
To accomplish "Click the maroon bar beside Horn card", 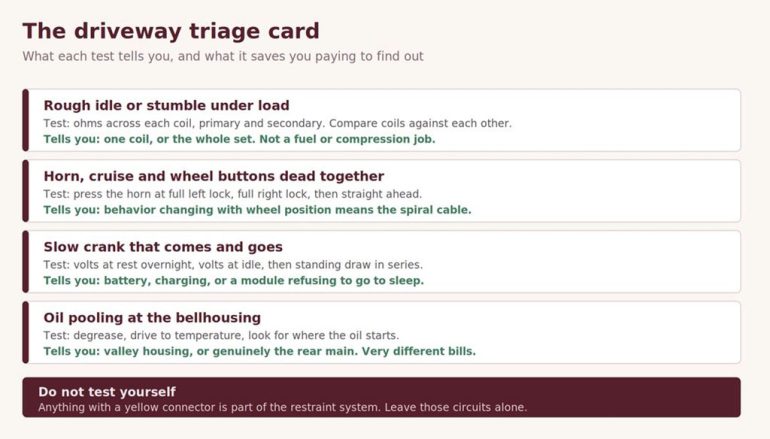I will 26,191.
